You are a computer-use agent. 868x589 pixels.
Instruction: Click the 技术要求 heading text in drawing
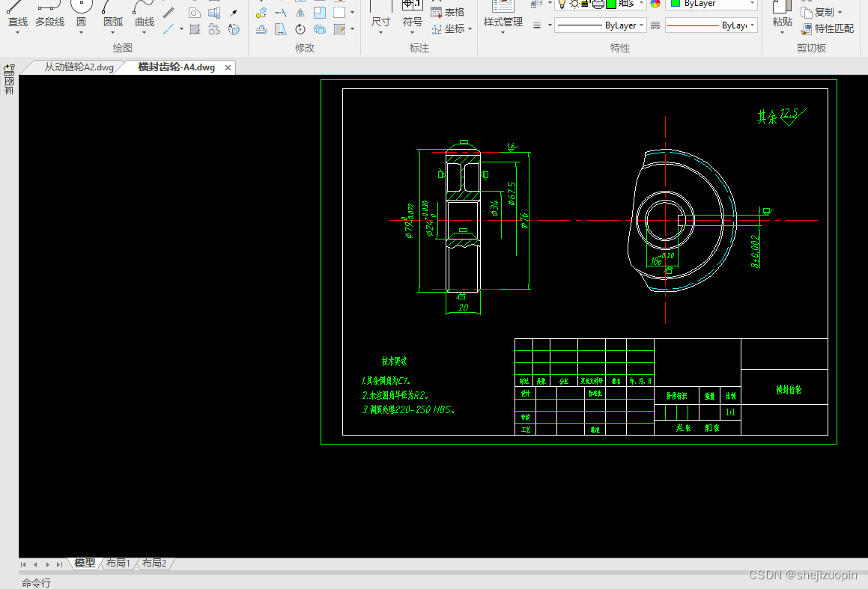[394, 361]
